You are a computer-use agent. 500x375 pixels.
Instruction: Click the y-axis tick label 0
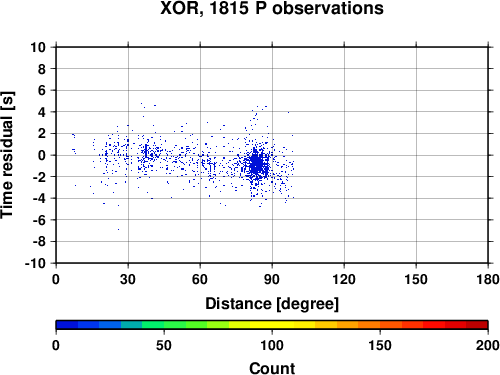pos(42,155)
